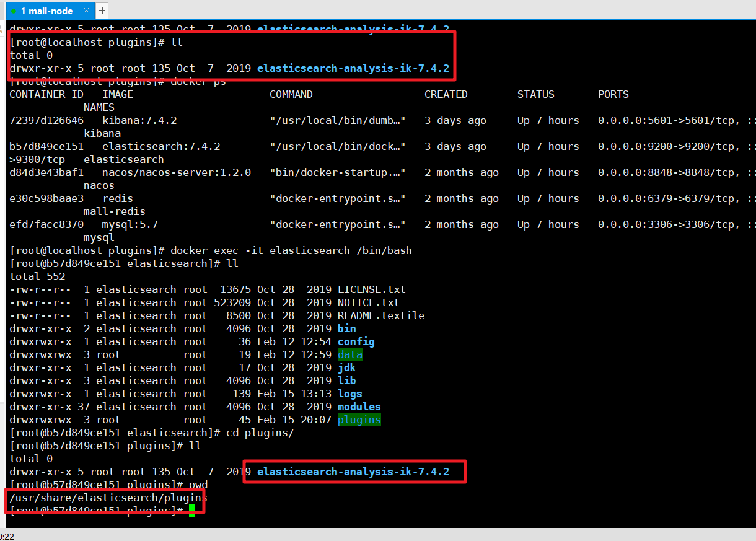
Task: Click the 'docker ps' command text
Action: pyautogui.click(x=198, y=81)
